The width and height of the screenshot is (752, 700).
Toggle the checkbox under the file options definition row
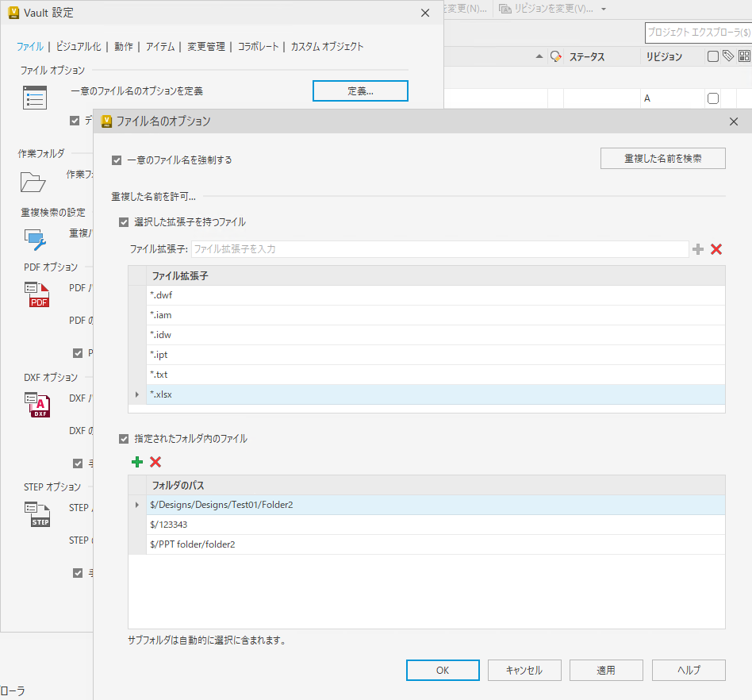pyautogui.click(x=75, y=121)
